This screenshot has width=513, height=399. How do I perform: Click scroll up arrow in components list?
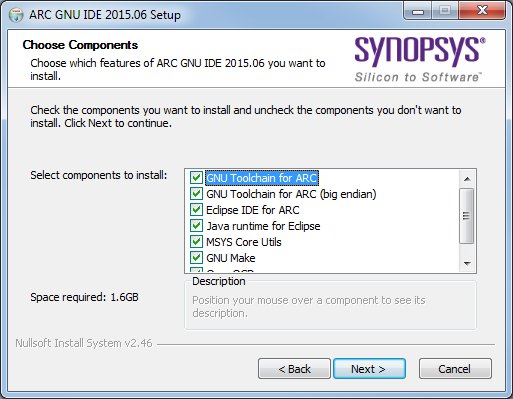(x=467, y=179)
